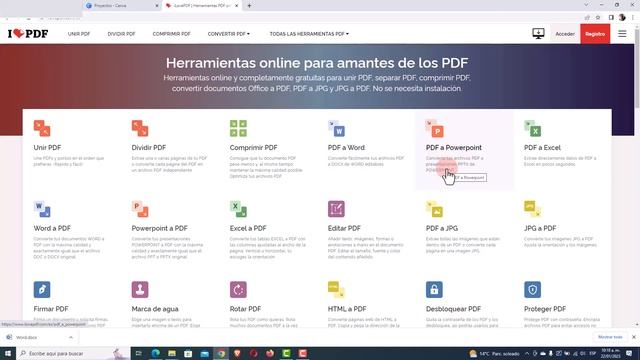Click the Windows taskbar search box

(73, 353)
